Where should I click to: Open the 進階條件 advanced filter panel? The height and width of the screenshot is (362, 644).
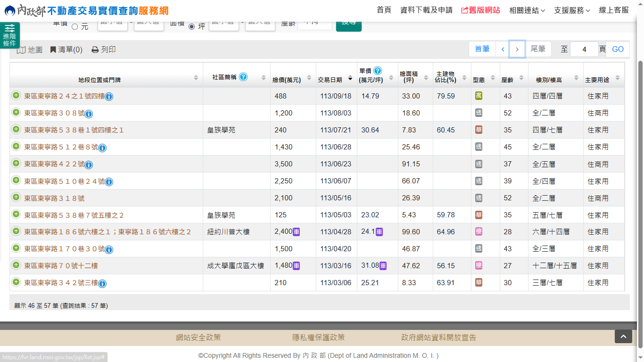click(x=9, y=35)
